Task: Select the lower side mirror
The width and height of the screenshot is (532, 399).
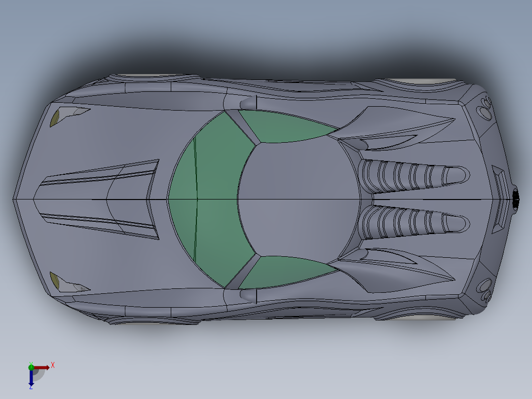Action: (x=249, y=297)
